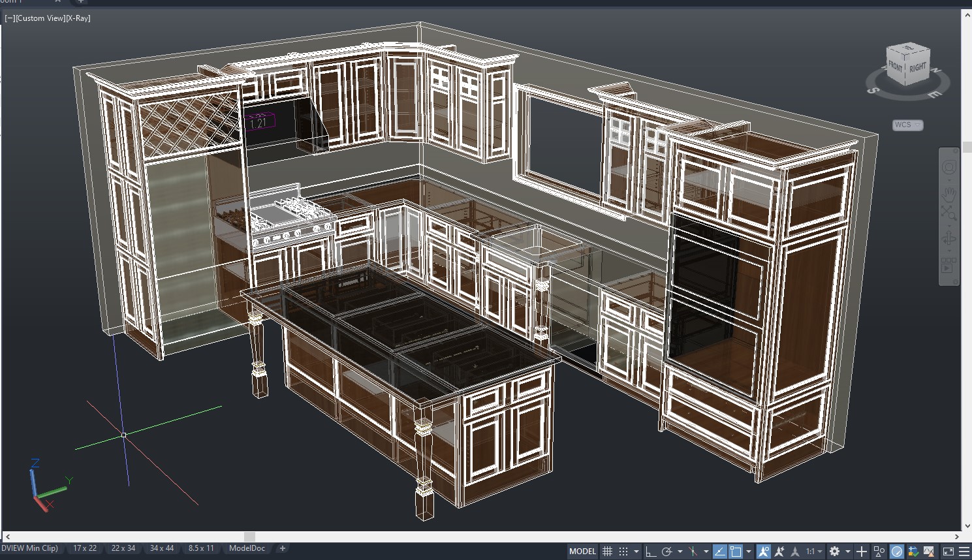This screenshot has height=560, width=972.
Task: Open the Custom View viewport menu
Action: coord(40,18)
